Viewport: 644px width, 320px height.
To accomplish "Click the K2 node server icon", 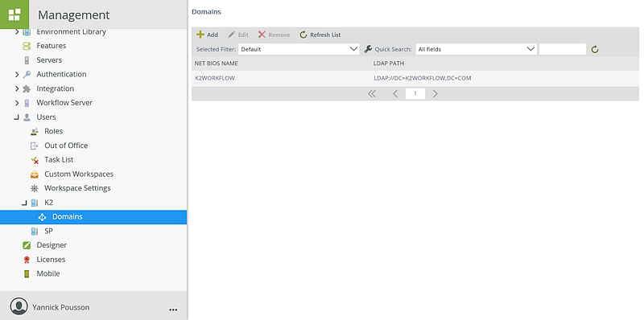I will [x=35, y=203].
